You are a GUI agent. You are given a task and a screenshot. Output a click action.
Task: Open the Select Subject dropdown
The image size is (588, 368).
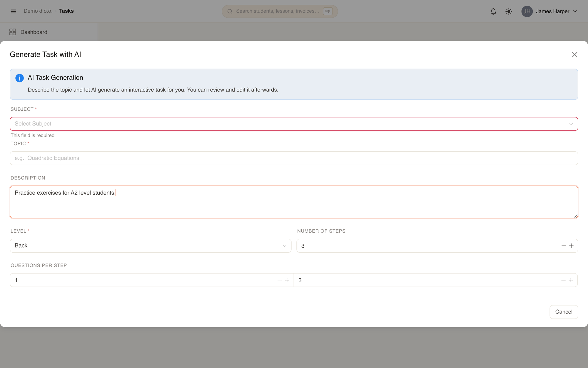point(294,124)
